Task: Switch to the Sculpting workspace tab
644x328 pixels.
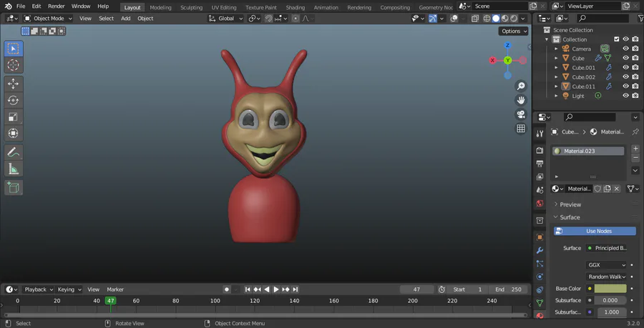Action: click(x=191, y=7)
